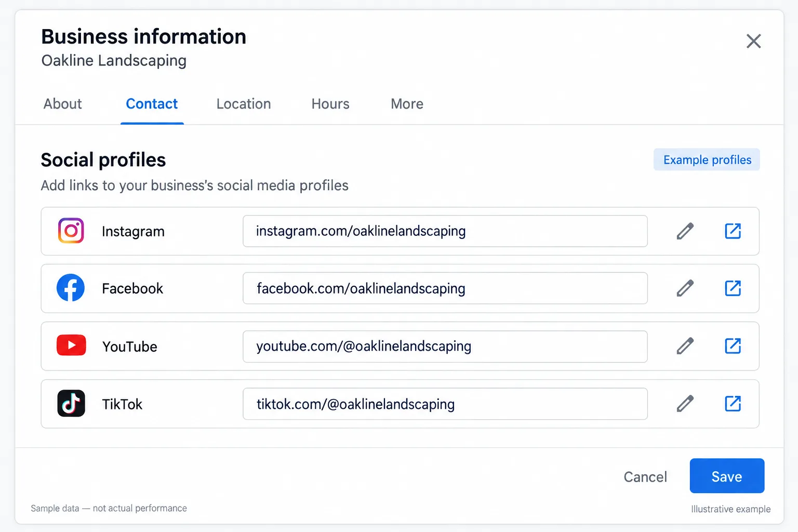Open Facebook profile in new window
This screenshot has height=532, width=798.
click(x=733, y=288)
